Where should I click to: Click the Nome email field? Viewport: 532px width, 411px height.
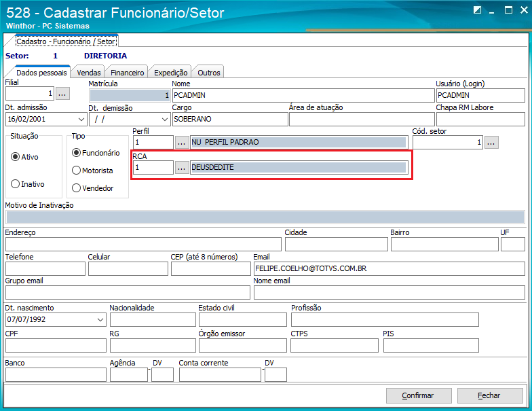(389, 292)
